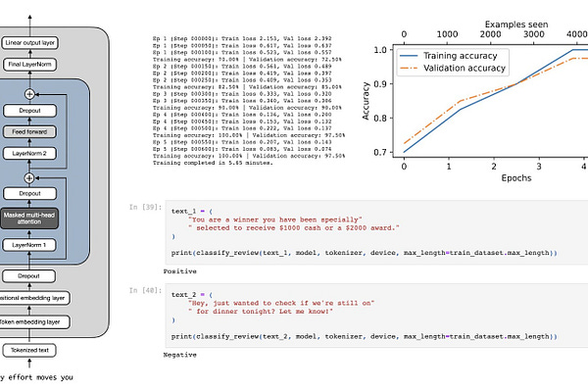Click 'Training accuracy: 82.50%' log line

tap(247, 87)
